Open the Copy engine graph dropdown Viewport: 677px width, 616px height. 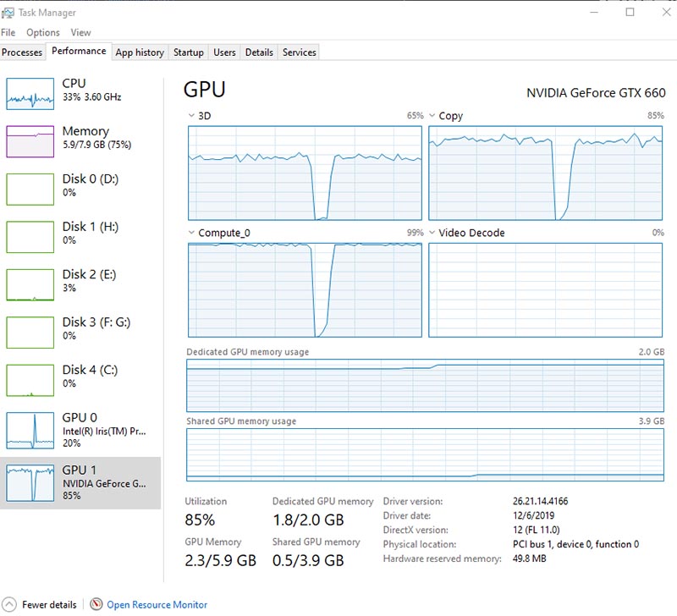click(x=432, y=115)
